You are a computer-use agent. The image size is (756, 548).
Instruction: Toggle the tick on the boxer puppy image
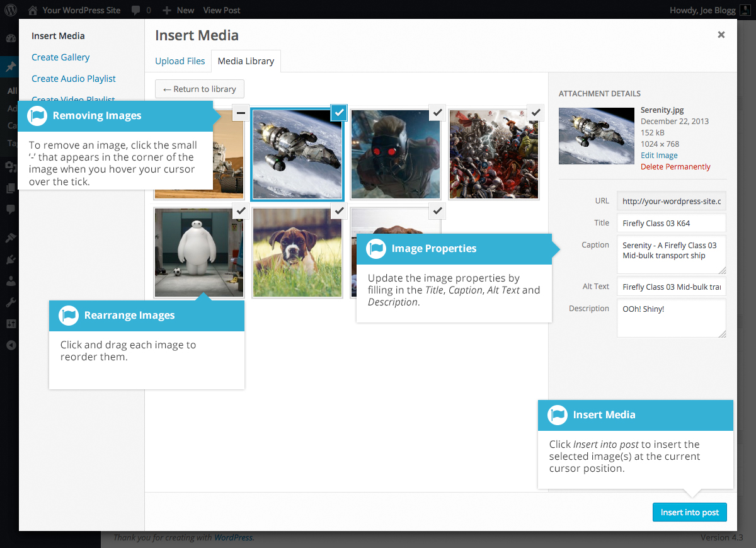pos(339,211)
